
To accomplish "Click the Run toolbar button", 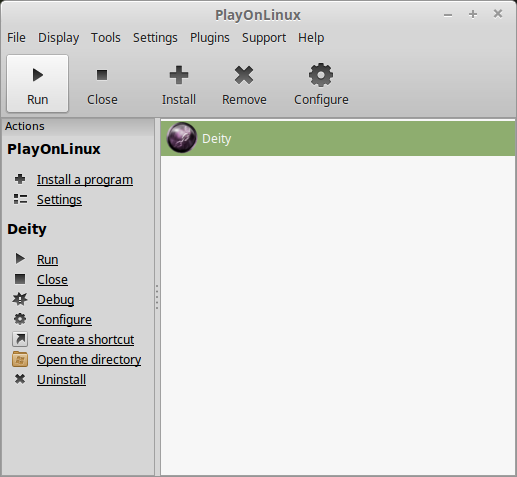I will 38,83.
